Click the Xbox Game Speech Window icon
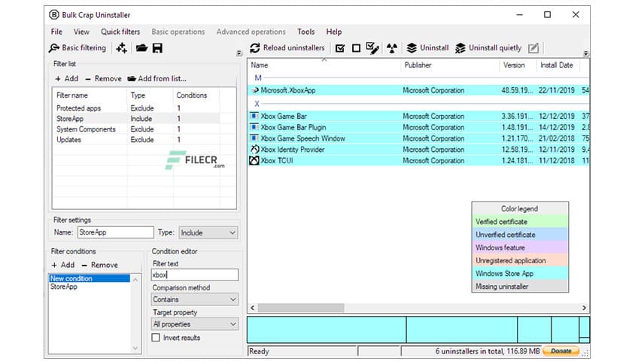This screenshot has width=629, height=364. [x=254, y=138]
